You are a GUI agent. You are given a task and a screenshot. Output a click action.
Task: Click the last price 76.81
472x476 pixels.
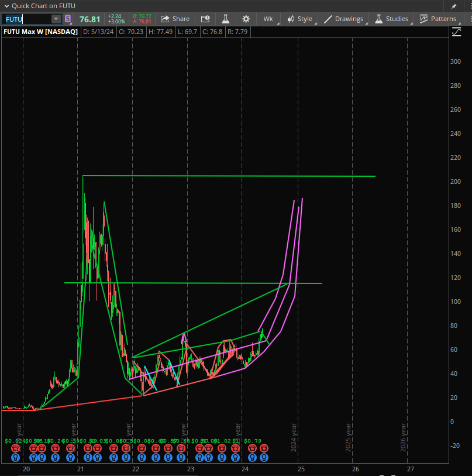90,19
